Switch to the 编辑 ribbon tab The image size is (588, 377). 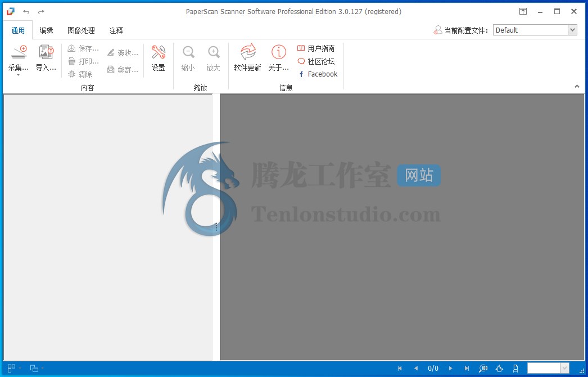pyautogui.click(x=46, y=30)
